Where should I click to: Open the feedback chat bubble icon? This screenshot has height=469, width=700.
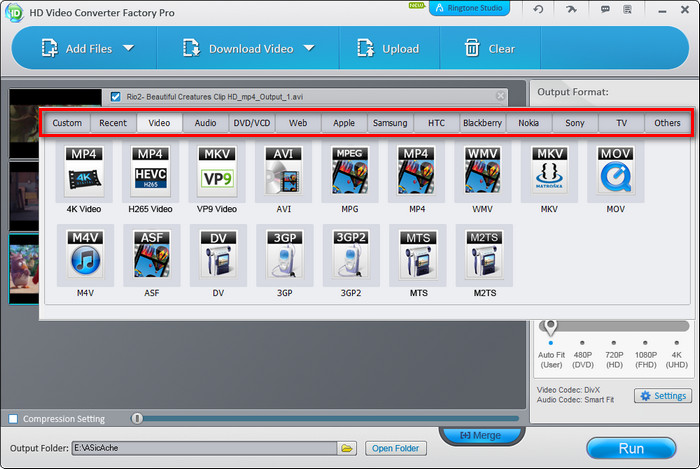click(x=605, y=9)
